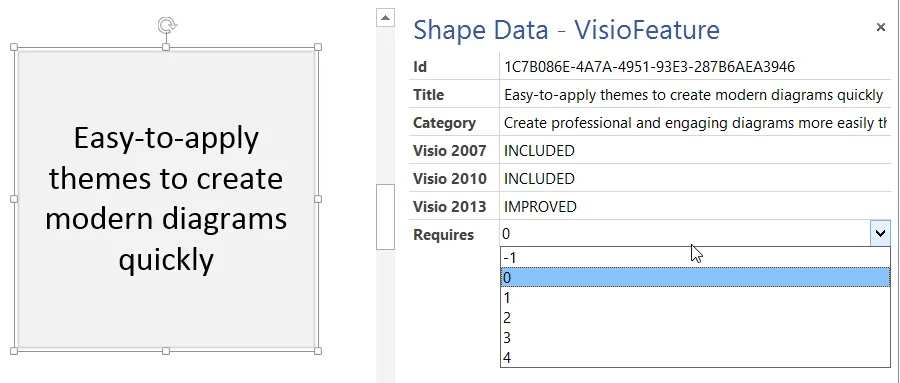Click the top-center selection handle
The width and height of the screenshot is (900, 383).
tap(166, 47)
